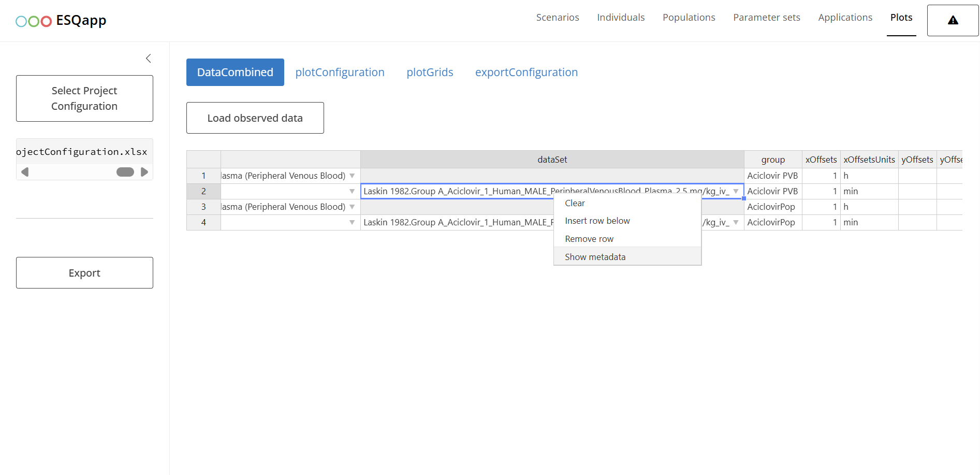Open the row 2 dataSet dropdown arrow
The width and height of the screenshot is (980, 475).
click(x=736, y=192)
